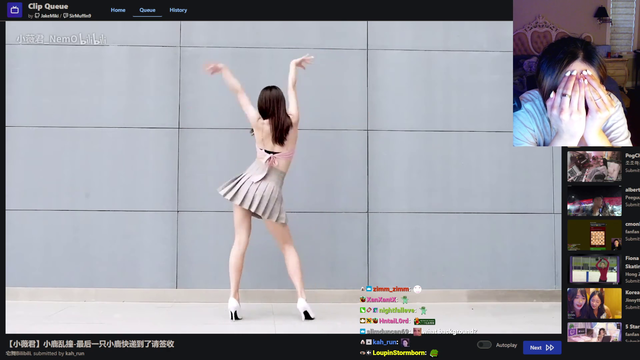
Task: Click the green emote in XanXantX's message
Action: [x=405, y=300]
